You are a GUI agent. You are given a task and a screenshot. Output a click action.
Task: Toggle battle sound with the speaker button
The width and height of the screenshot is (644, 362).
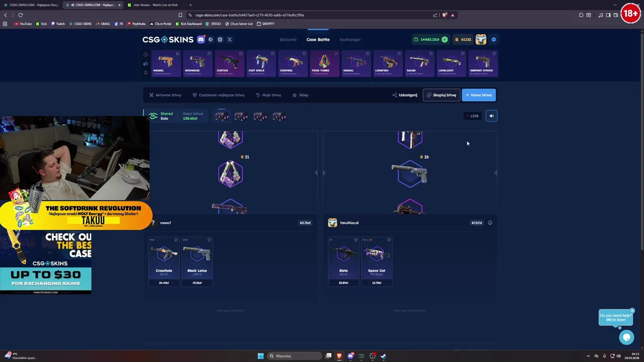click(492, 116)
